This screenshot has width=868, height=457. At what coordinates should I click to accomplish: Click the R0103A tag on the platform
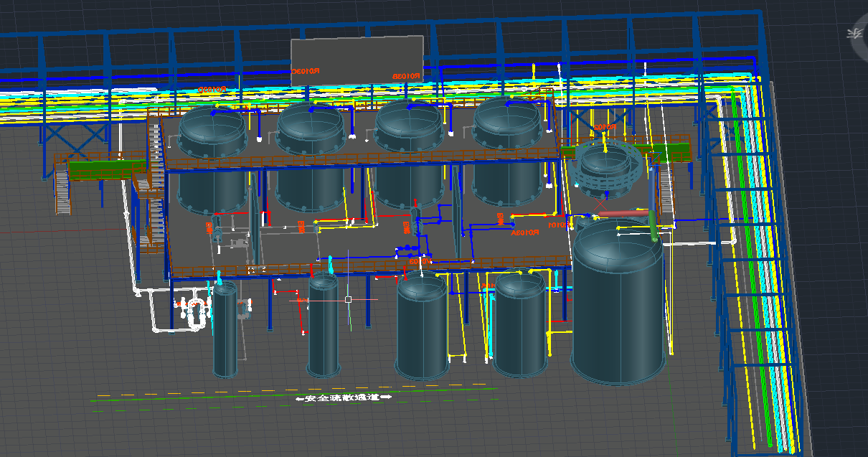(x=524, y=232)
